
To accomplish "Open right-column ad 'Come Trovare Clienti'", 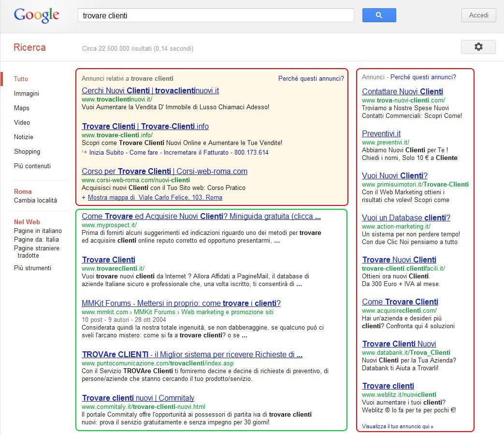I will click(x=400, y=302).
